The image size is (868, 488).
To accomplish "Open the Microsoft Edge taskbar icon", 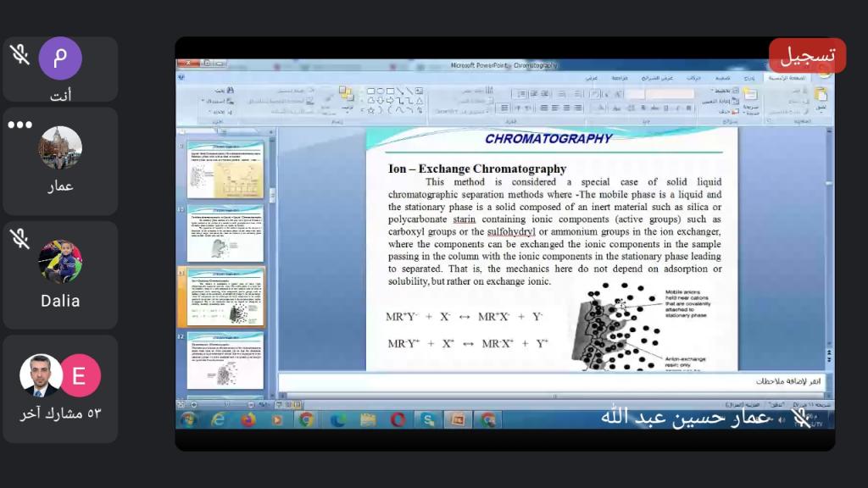I will point(338,419).
